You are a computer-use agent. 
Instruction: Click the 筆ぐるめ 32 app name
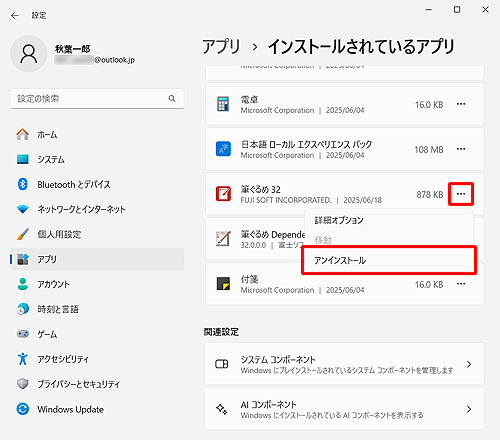(x=261, y=189)
